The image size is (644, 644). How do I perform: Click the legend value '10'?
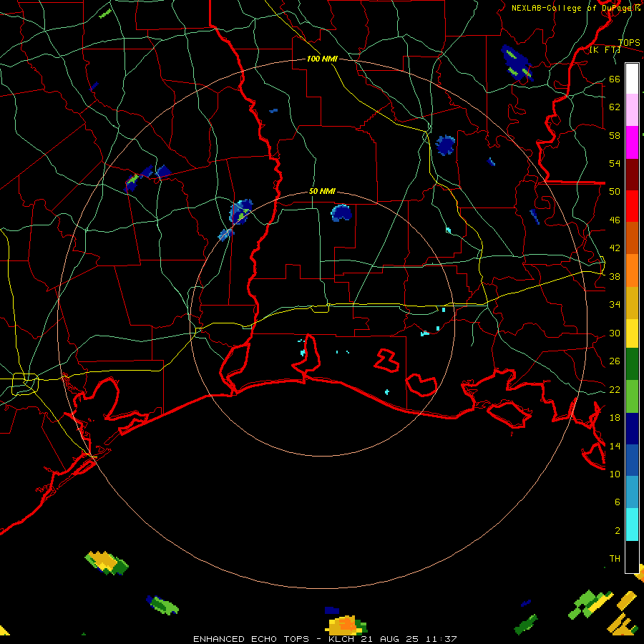(615, 474)
